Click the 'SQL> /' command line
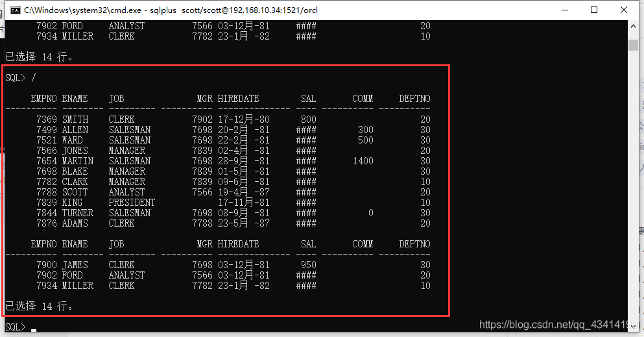Viewport: 644px width, 337px height. coord(21,78)
